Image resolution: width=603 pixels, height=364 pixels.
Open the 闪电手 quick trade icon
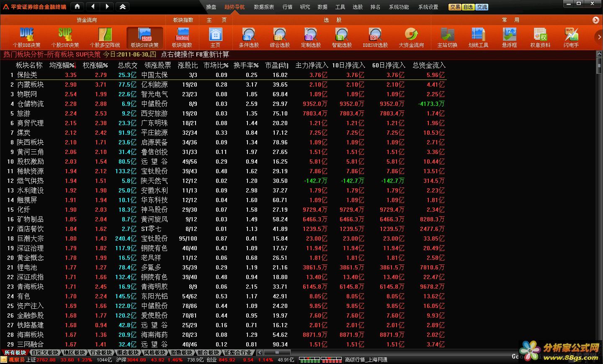tap(571, 37)
